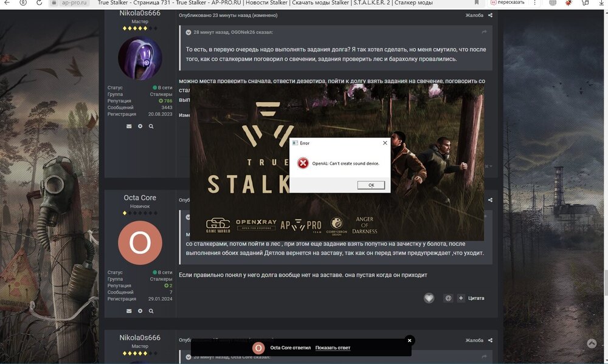Screen dimensions: 608x364
Task: Bookmark the page with the bookmark icon
Action: point(477,2)
